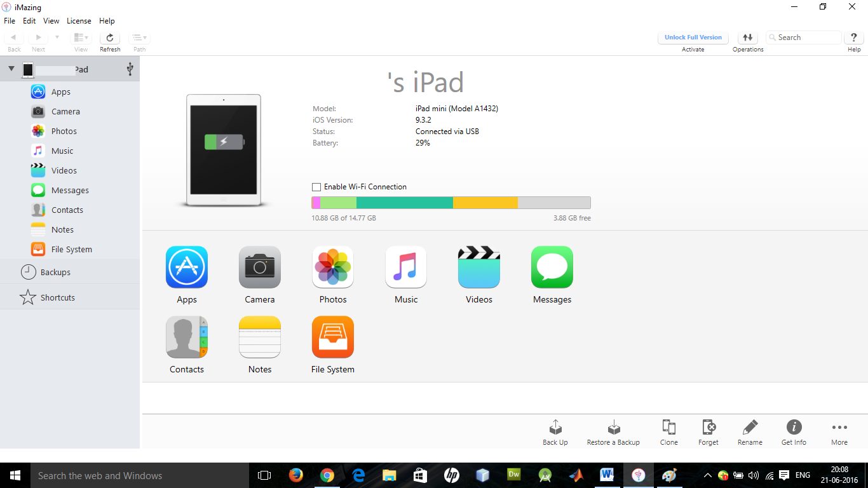Click the Get Info icon
868x488 pixels.
pos(794,427)
